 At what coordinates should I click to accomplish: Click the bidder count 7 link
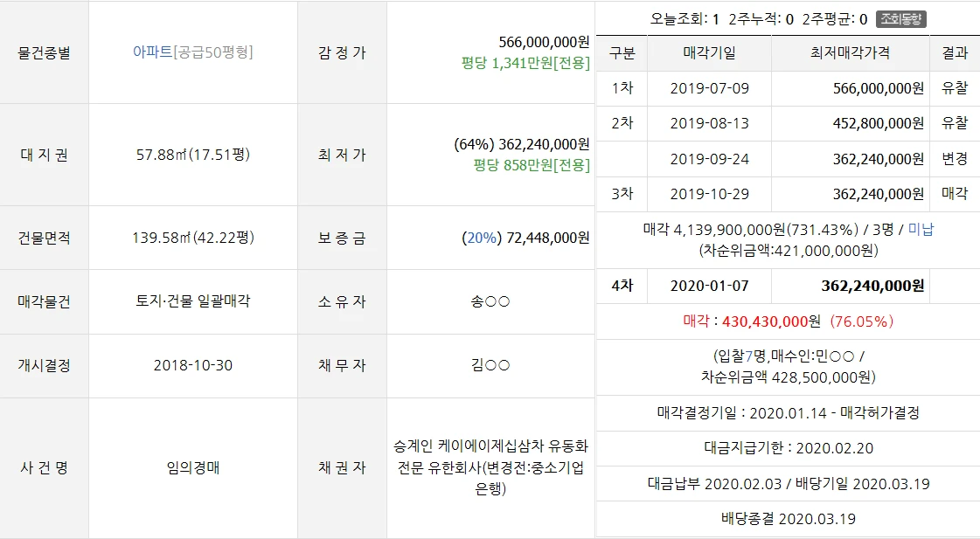748,356
